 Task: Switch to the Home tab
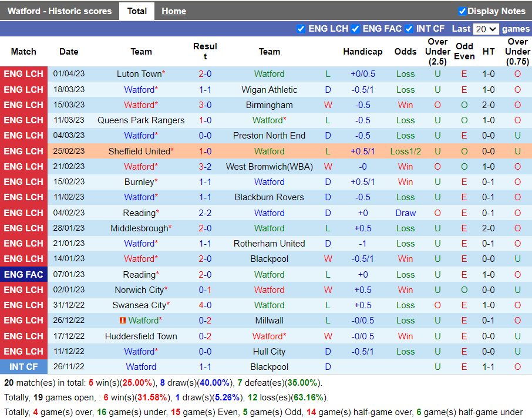click(174, 11)
